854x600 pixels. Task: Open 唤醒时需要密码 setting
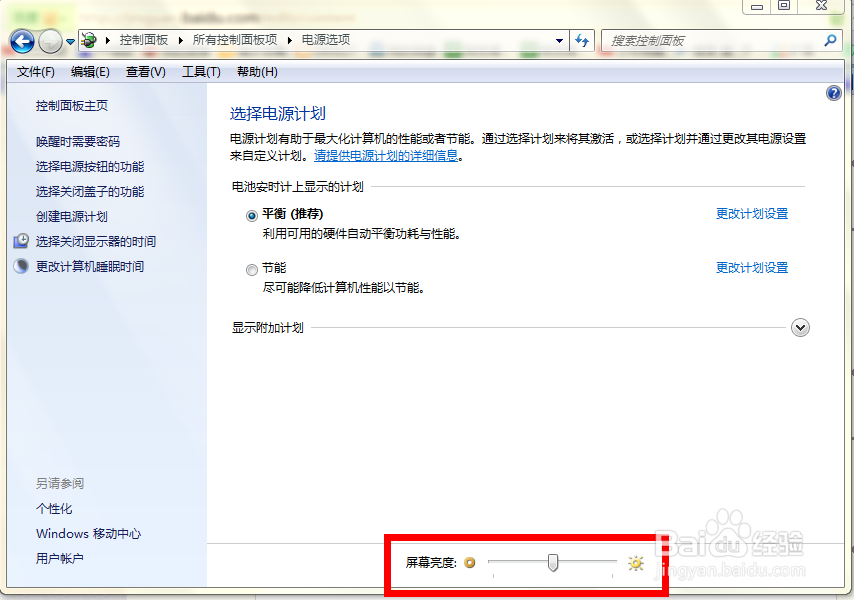pos(78,142)
